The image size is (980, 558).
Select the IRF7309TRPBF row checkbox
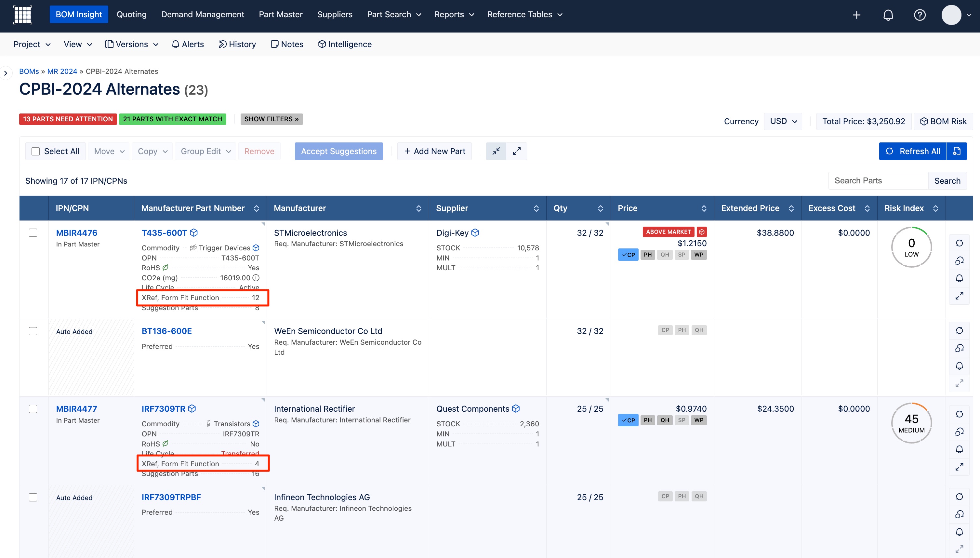tap(33, 498)
